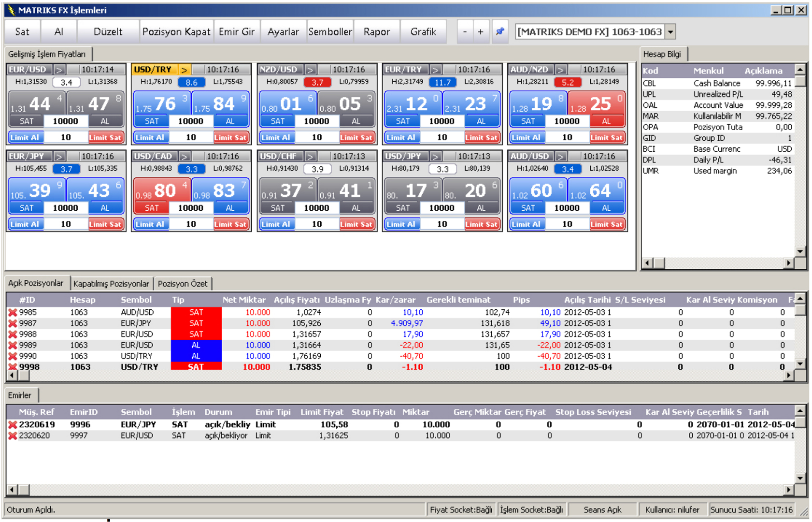
Task: Open USD/CAD tile's arrow button
Action: coord(184,157)
